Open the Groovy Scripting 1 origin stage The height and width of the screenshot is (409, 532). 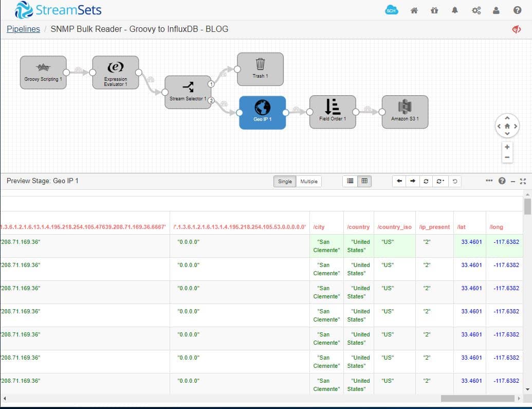pos(43,72)
